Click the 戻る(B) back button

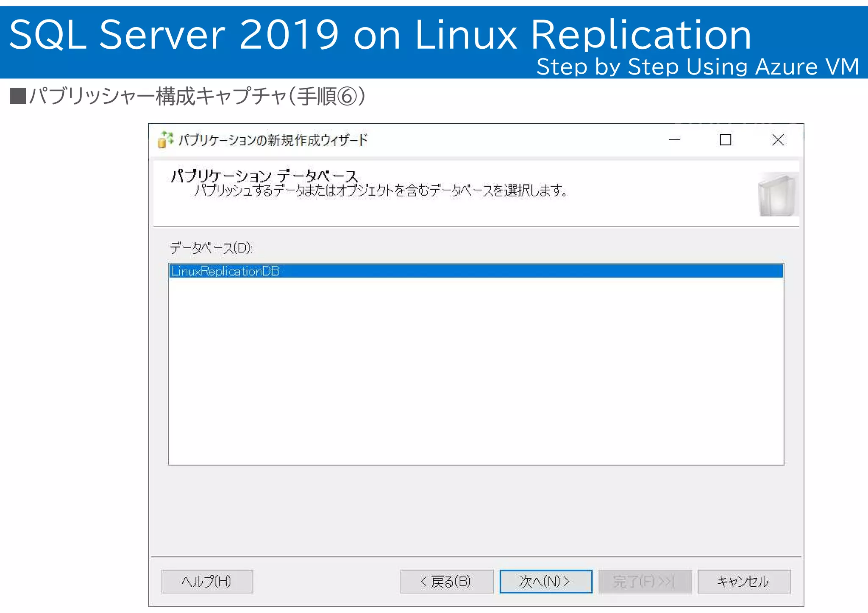tap(447, 581)
